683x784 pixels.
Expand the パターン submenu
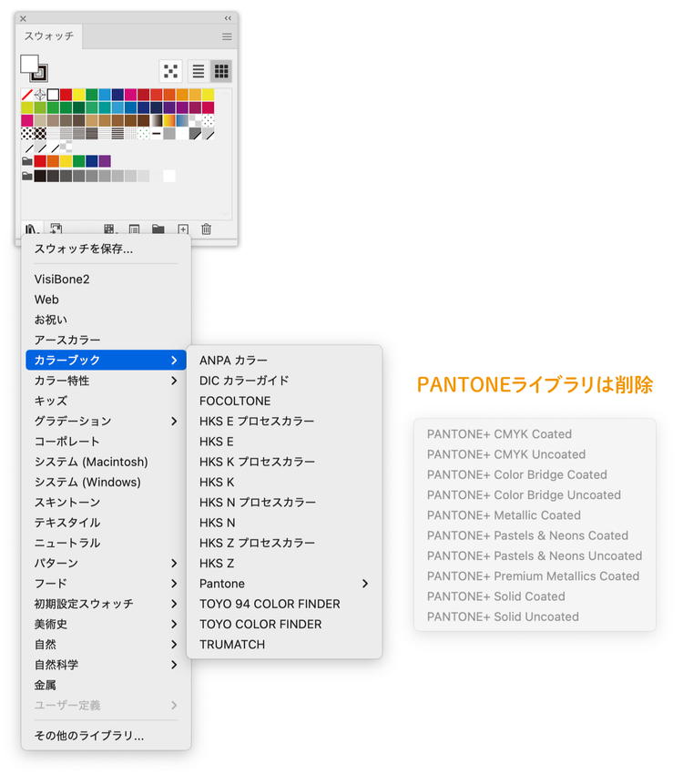[x=106, y=563]
